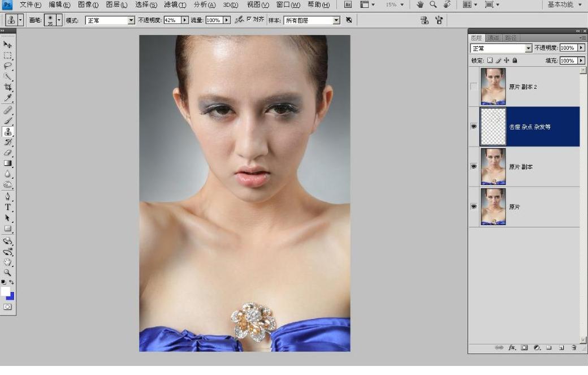Hide the 原片 layer
This screenshot has height=375, width=588.
click(x=474, y=206)
